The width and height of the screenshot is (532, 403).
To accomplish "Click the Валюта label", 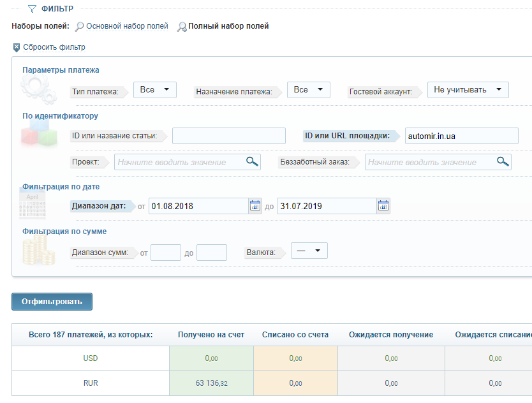I will (x=261, y=253).
